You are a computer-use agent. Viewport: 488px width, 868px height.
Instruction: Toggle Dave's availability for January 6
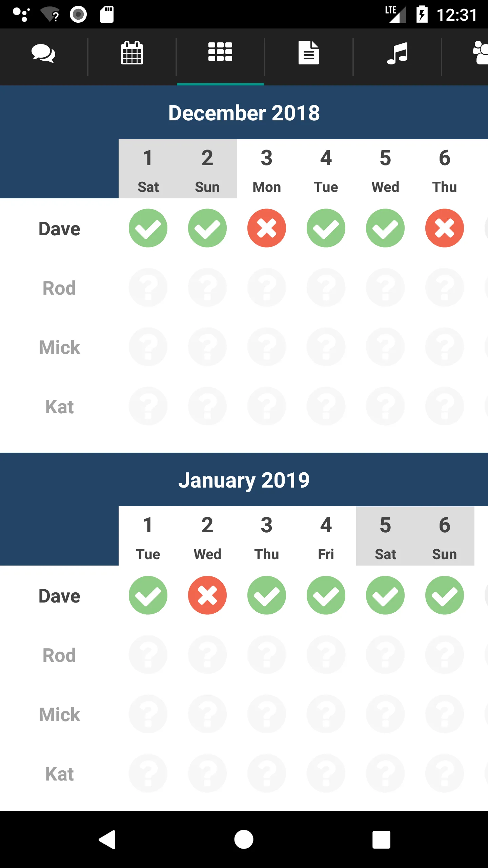pos(445,595)
